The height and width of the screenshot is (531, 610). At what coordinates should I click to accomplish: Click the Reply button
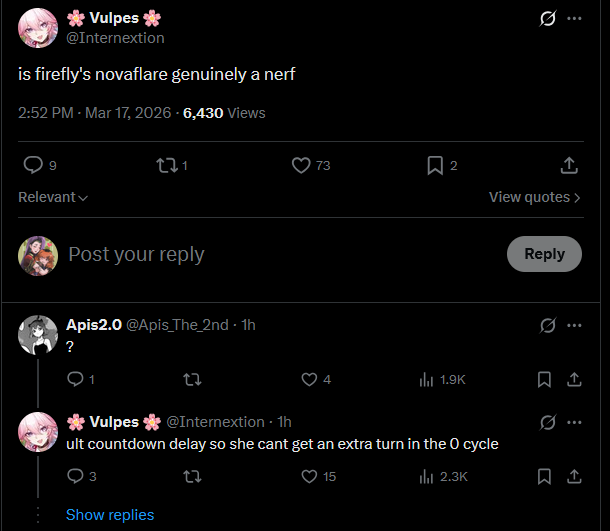click(x=544, y=254)
